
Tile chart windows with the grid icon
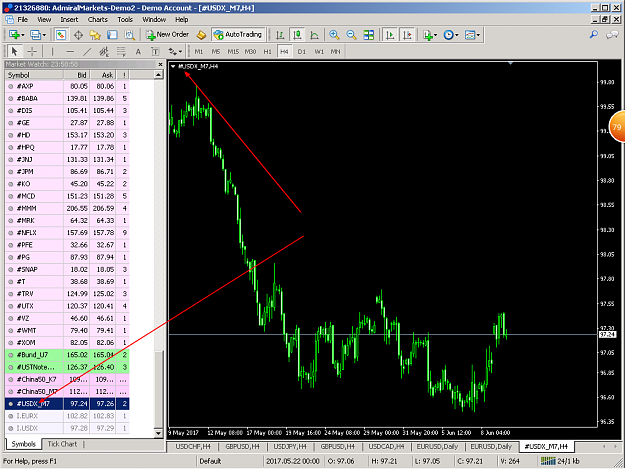pyautogui.click(x=369, y=35)
